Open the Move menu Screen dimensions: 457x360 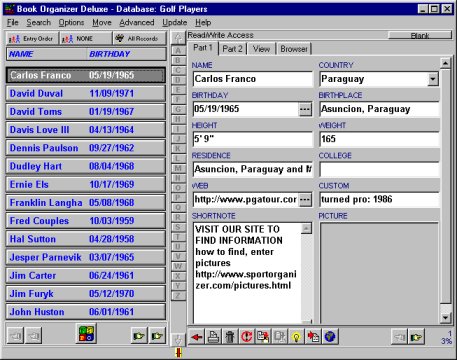pos(102,23)
